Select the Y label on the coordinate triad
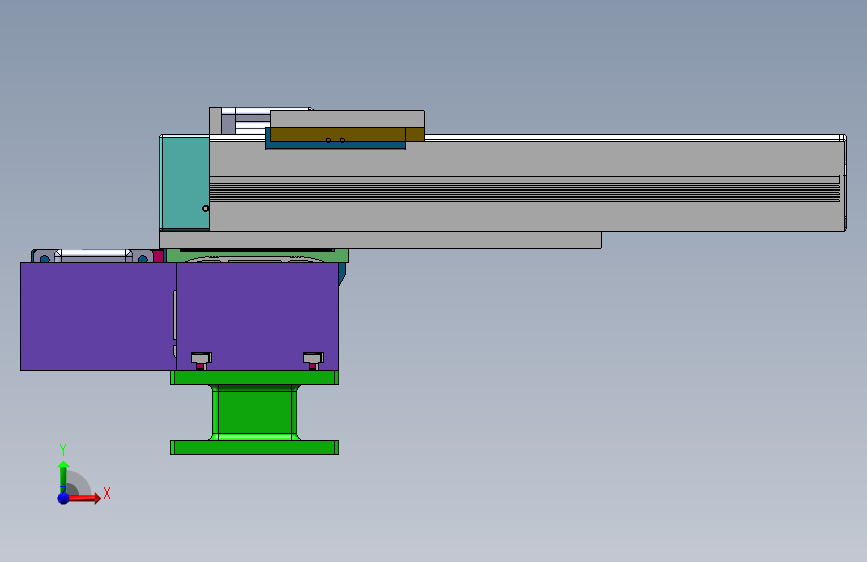Image resolution: width=867 pixels, height=562 pixels. [63, 450]
